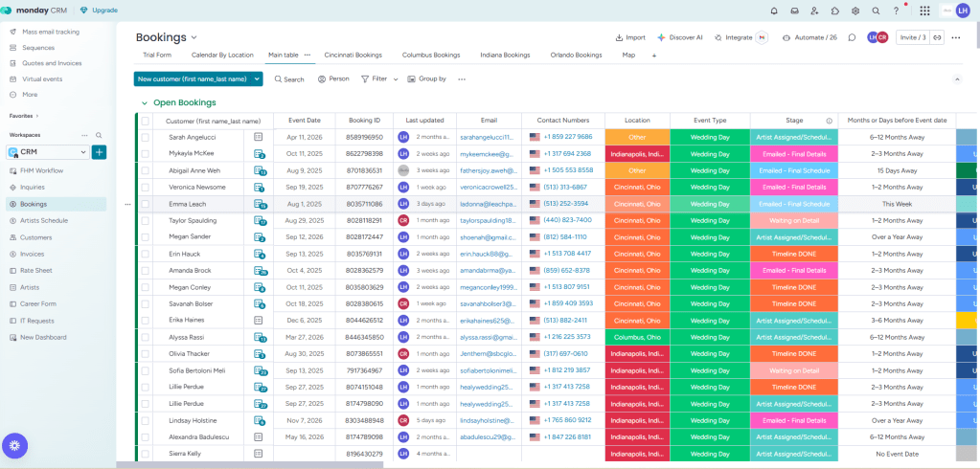Check the box next to Taylor Spaulding

(x=146, y=220)
